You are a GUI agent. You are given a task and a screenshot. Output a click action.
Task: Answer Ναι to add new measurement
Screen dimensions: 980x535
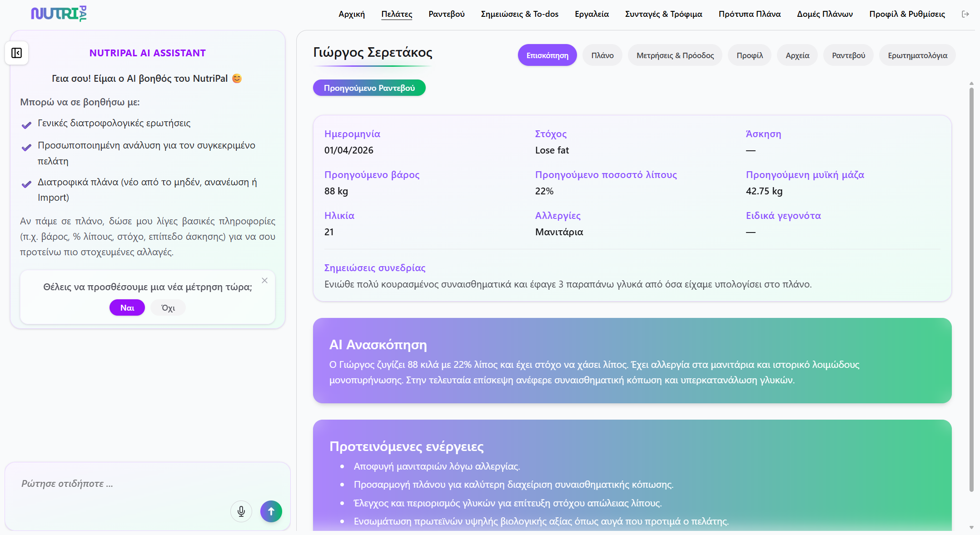pos(127,307)
